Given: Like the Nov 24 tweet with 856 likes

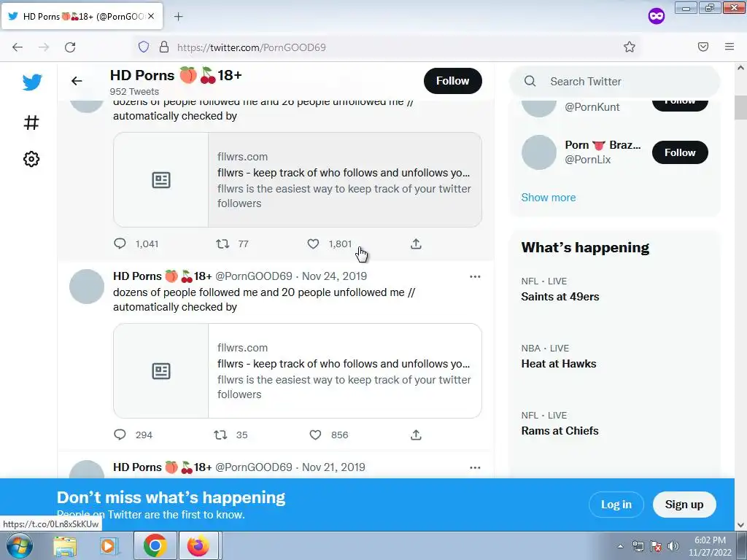Looking at the screenshot, I should (315, 435).
